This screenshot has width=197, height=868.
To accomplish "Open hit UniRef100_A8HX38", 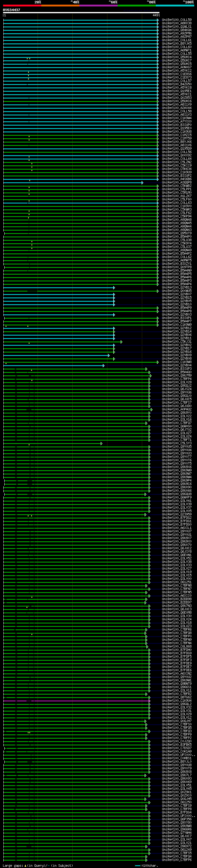I will pyautogui.click(x=177, y=23).
